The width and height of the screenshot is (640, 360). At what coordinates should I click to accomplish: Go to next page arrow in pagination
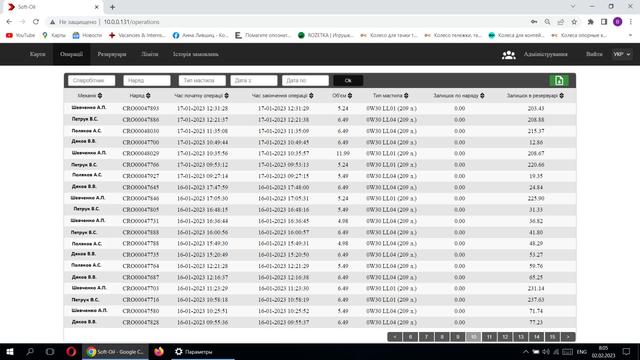568,337
